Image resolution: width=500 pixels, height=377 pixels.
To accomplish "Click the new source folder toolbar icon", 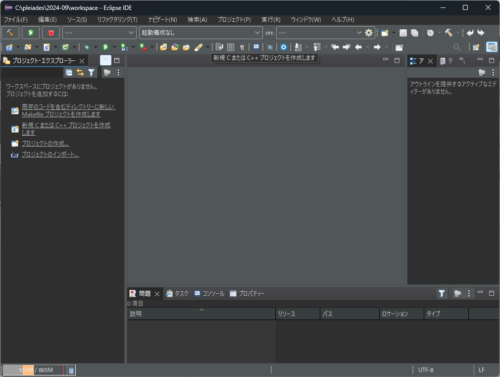I will 28,47.
